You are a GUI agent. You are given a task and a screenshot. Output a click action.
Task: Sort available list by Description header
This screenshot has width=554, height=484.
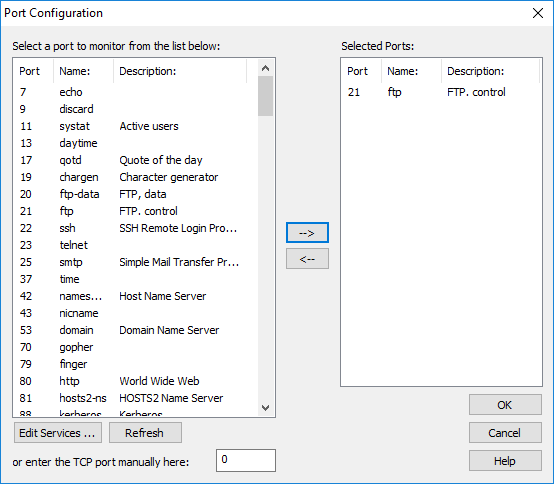(x=180, y=71)
